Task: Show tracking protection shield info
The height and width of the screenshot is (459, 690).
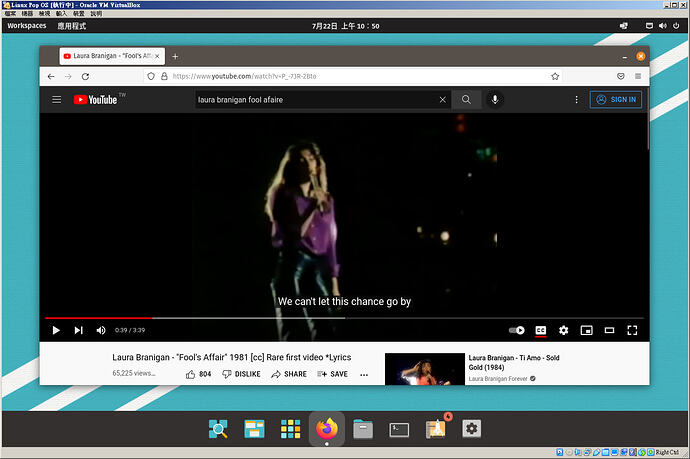Action: tap(151, 76)
